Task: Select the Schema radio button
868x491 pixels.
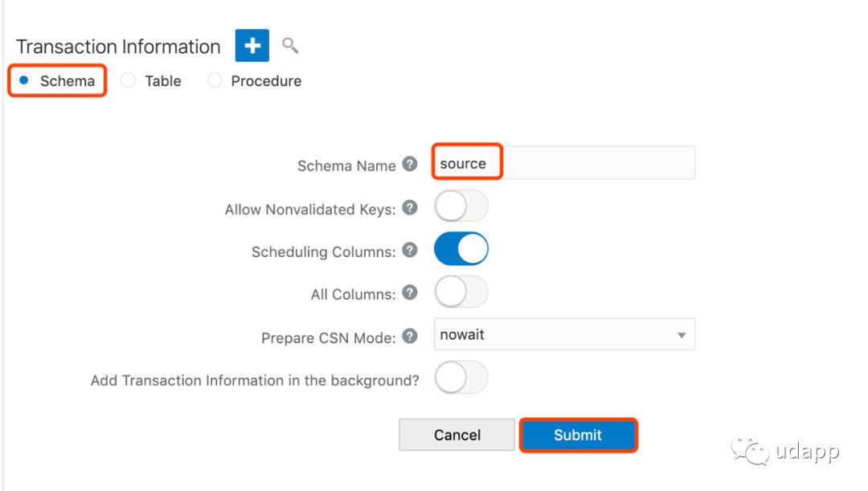Action: (24, 81)
